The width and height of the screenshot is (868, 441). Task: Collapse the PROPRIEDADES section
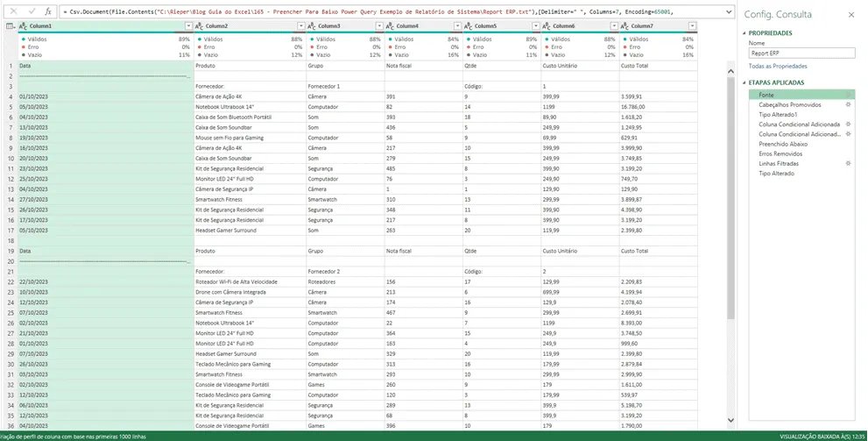[745, 33]
